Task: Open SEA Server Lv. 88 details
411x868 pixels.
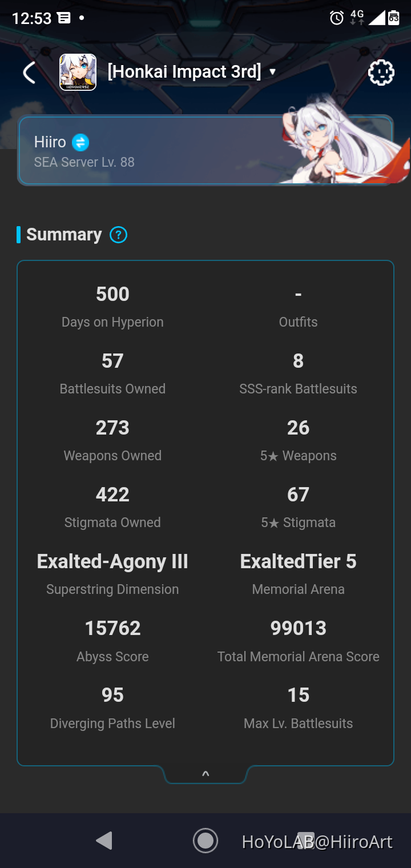Action: (84, 162)
